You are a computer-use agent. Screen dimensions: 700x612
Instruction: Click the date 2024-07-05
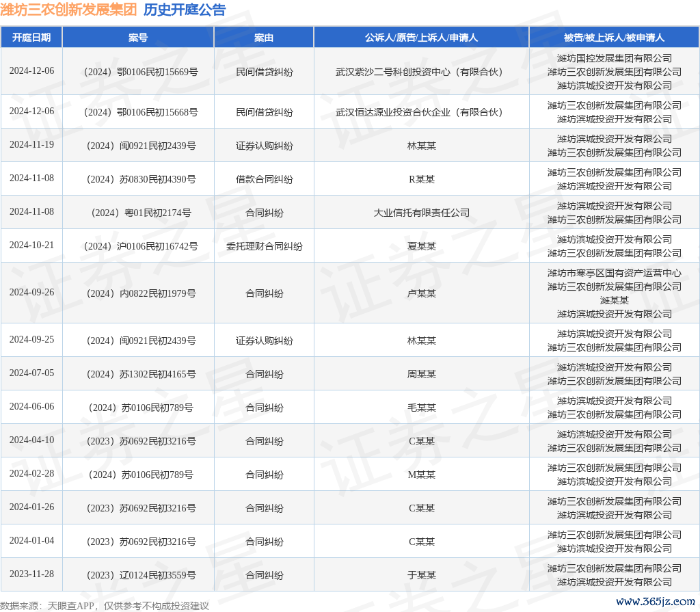(31, 373)
